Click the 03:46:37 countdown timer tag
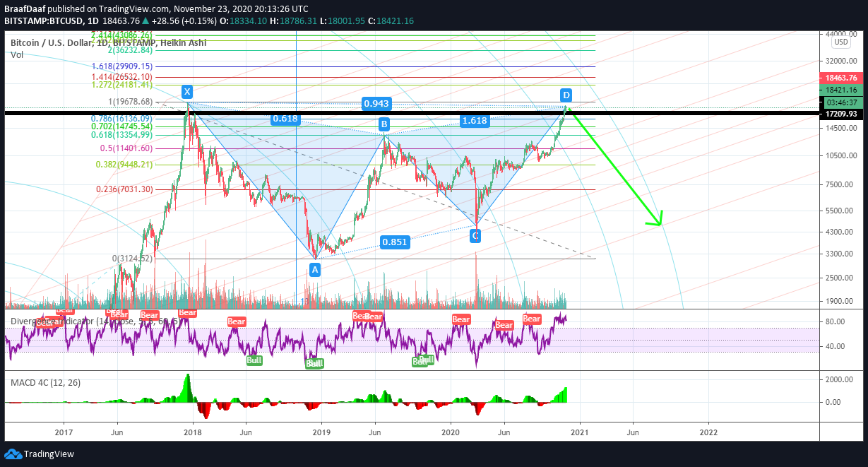 [x=841, y=102]
